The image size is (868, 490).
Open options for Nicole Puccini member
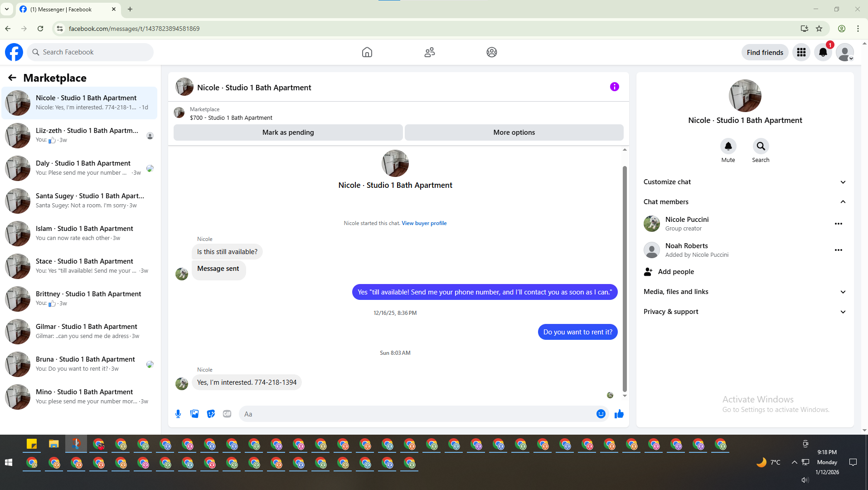[839, 224]
